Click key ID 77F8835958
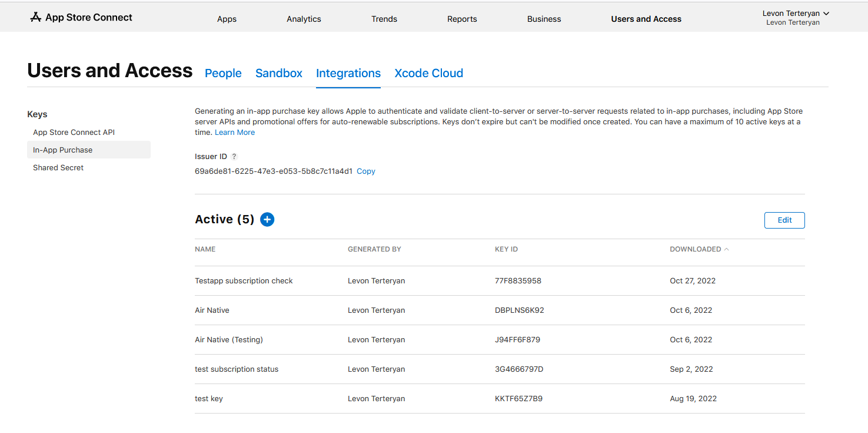The width and height of the screenshot is (868, 433). point(518,281)
